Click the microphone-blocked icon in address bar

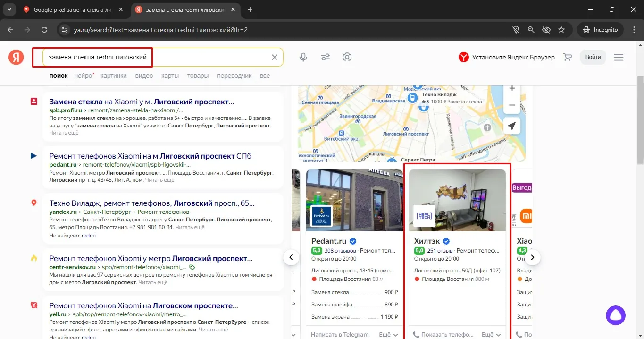[x=516, y=29]
